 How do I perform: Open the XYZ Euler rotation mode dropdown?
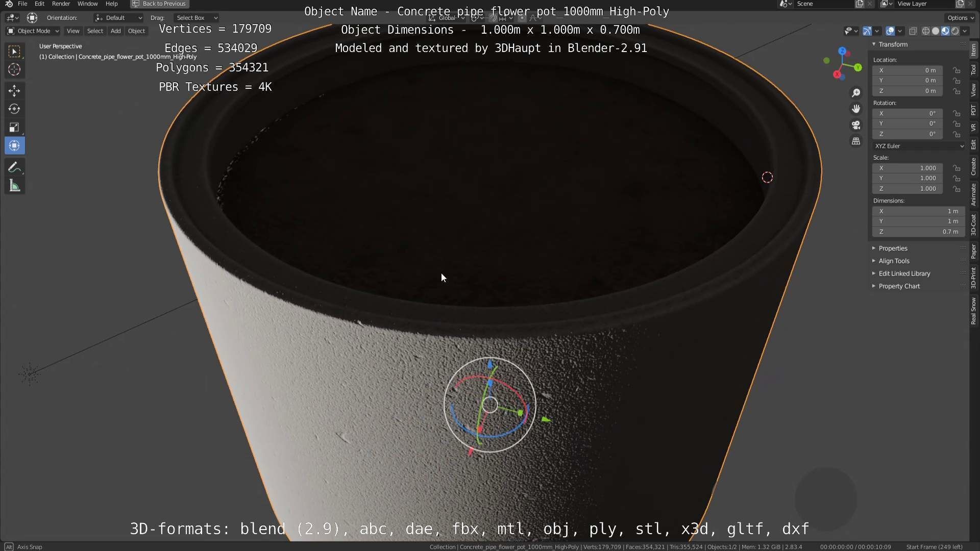(x=919, y=146)
